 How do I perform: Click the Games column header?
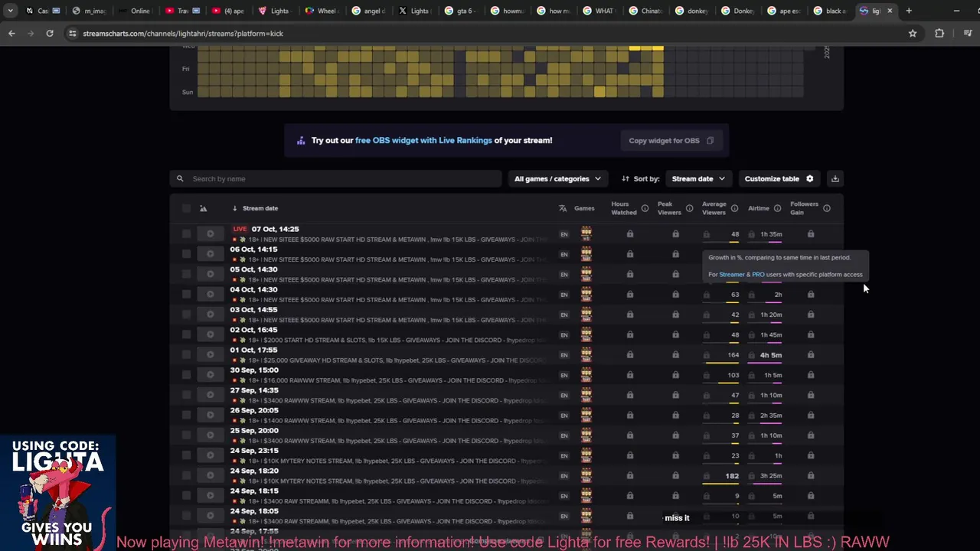click(584, 208)
